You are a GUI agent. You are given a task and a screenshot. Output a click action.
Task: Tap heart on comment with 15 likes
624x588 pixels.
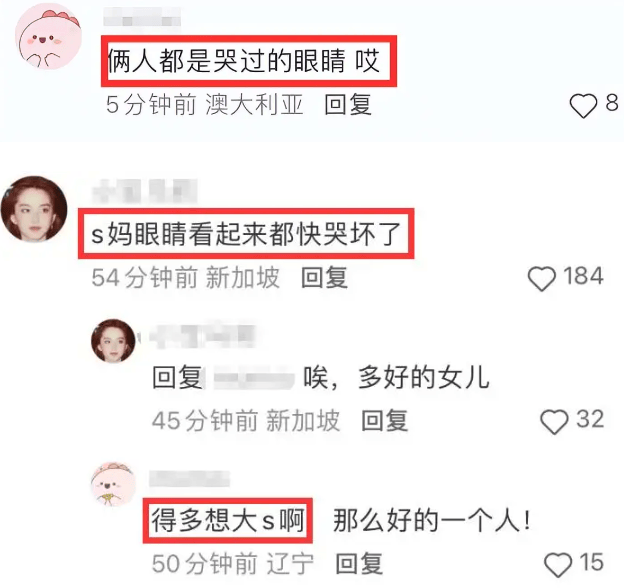(x=558, y=565)
